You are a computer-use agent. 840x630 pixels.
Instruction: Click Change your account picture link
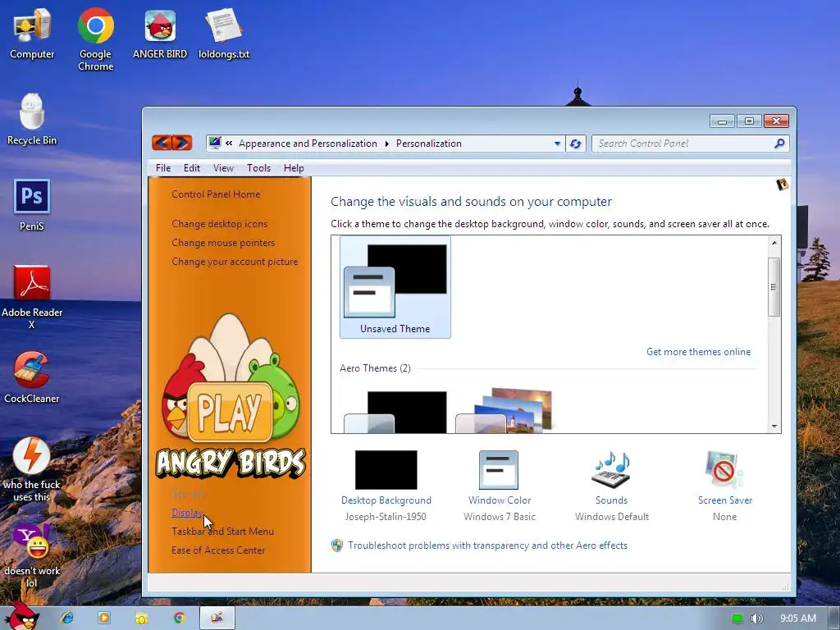tap(235, 262)
